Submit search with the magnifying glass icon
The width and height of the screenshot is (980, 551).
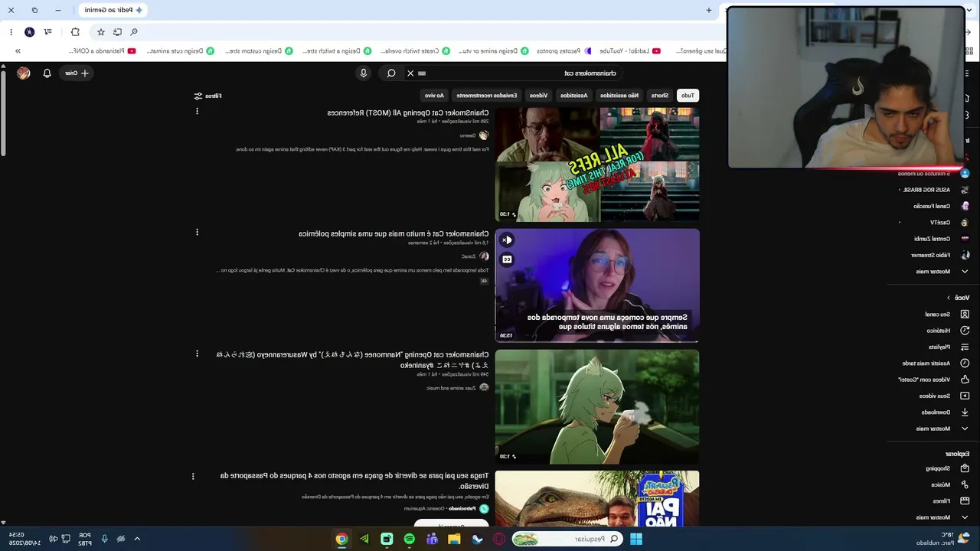point(391,73)
